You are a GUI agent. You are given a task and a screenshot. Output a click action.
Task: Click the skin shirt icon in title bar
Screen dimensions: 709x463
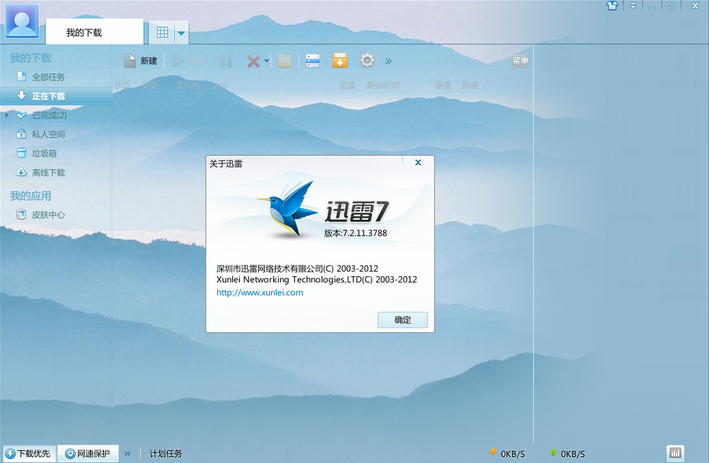tap(612, 6)
